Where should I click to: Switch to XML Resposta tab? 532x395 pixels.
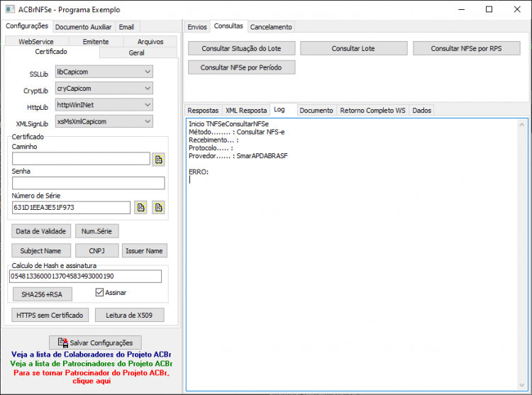pos(246,111)
